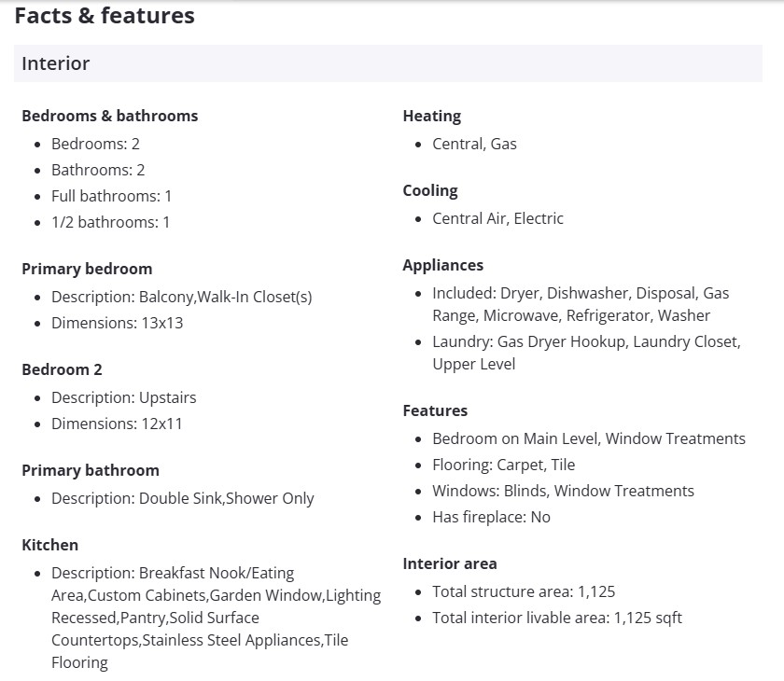
Task: Select the Bedrooms & bathrooms subheading
Action: (x=109, y=116)
